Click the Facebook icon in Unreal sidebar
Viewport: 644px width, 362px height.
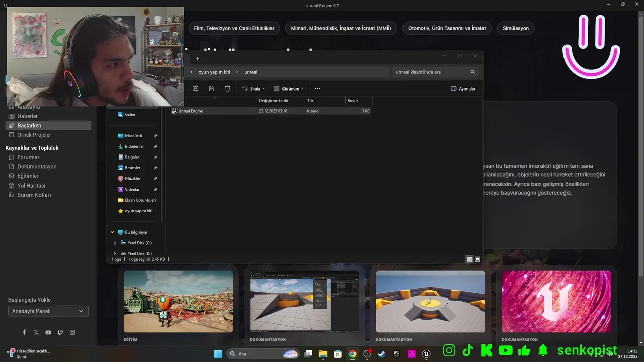pos(24,332)
